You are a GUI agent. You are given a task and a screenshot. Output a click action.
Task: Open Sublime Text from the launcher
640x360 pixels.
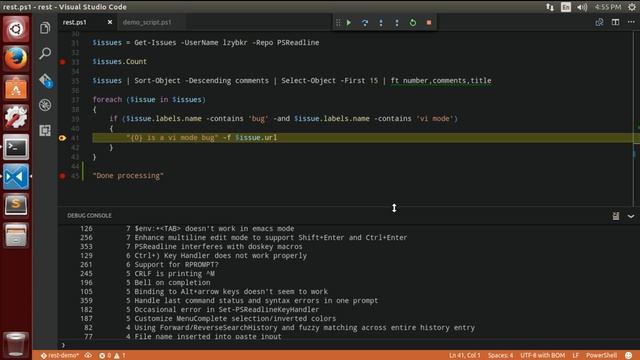16,204
